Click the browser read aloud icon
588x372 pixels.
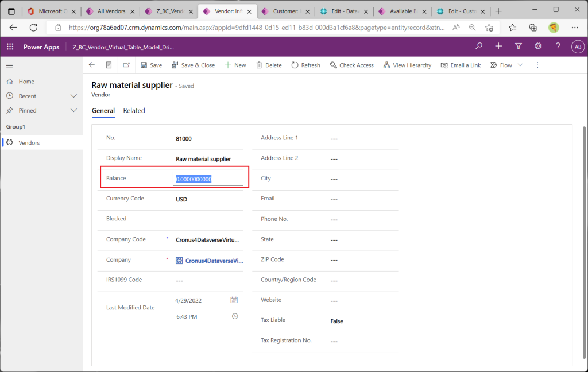(456, 28)
